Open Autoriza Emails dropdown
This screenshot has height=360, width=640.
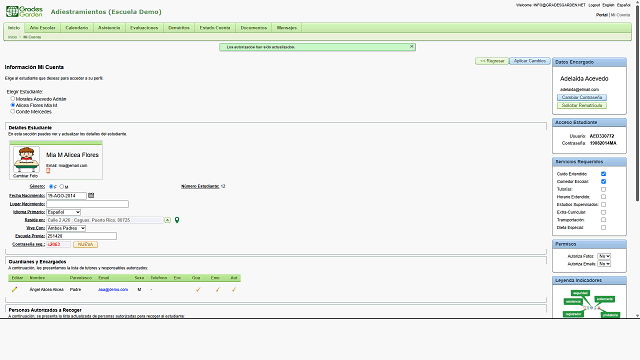coord(604,264)
